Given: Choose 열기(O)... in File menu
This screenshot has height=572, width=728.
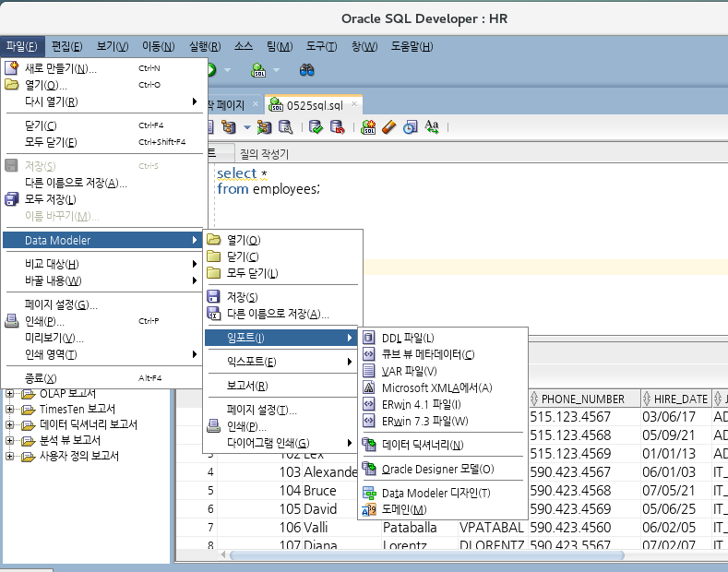Looking at the screenshot, I should click(103, 85).
